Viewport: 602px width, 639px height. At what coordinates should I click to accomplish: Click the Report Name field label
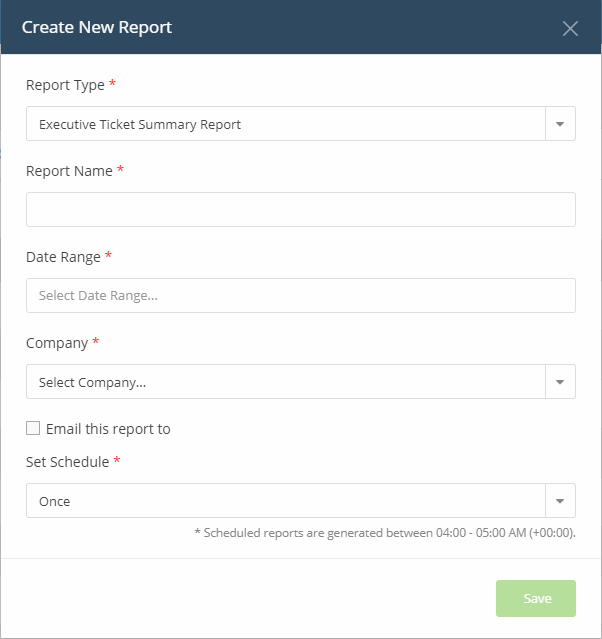coord(69,171)
